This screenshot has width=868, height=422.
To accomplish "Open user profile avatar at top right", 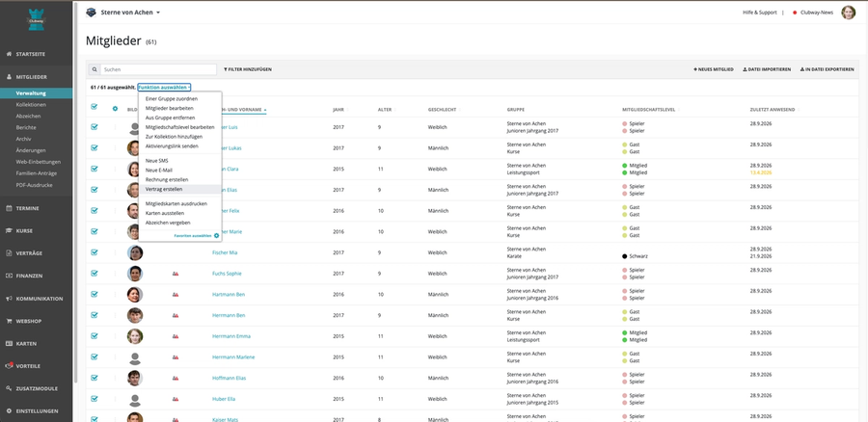I will click(848, 13).
